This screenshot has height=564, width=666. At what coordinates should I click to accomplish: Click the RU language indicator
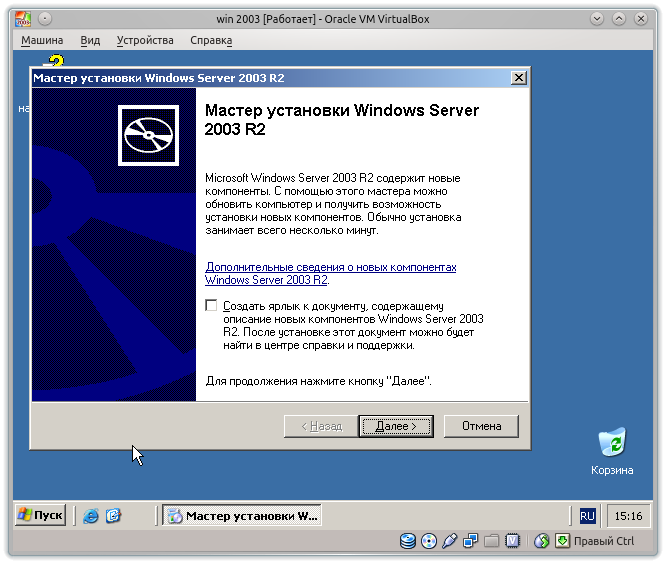(x=587, y=516)
